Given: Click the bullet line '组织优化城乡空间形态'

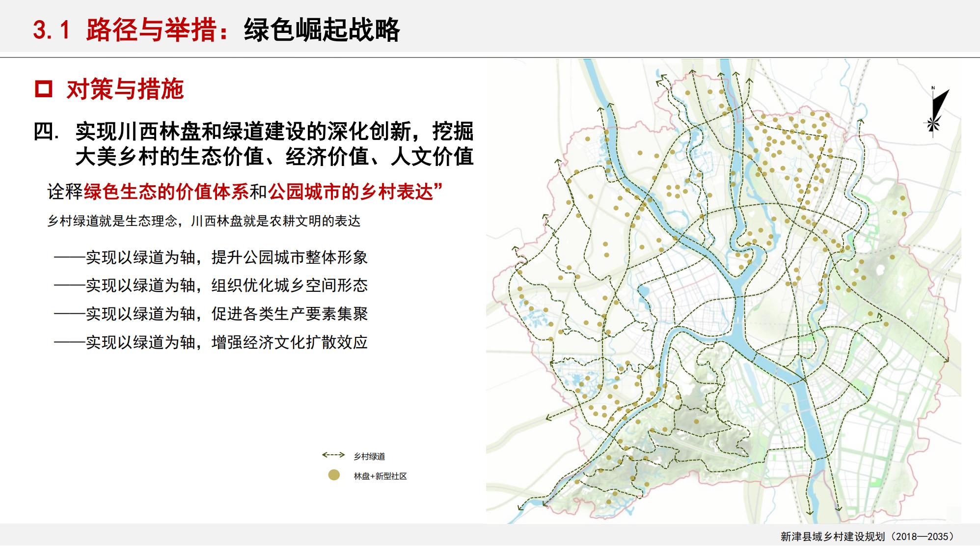Looking at the screenshot, I should (x=290, y=285).
